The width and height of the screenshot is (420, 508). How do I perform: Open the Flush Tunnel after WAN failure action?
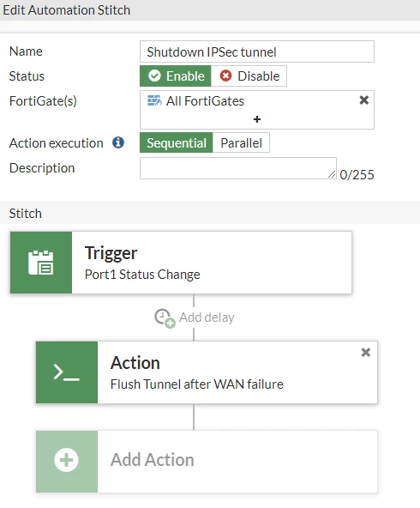[x=207, y=372]
